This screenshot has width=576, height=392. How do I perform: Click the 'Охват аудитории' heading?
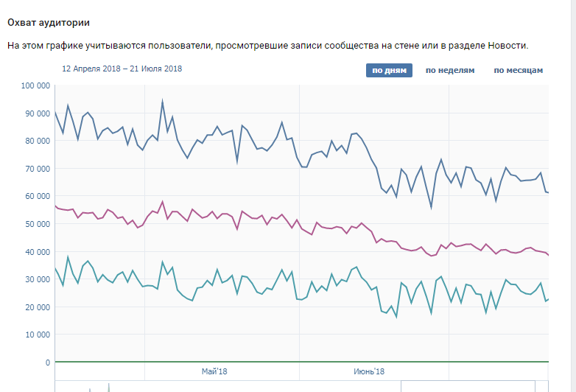click(x=49, y=22)
